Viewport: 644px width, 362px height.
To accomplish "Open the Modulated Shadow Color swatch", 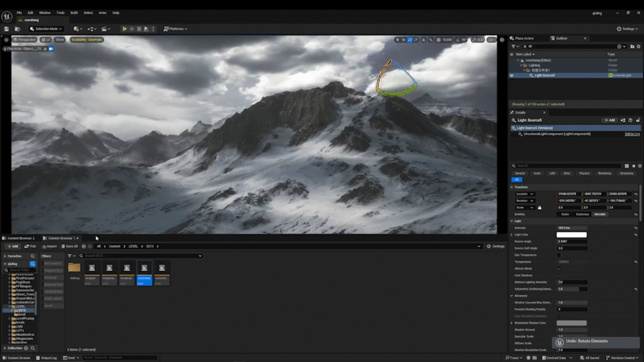I will click(x=572, y=323).
